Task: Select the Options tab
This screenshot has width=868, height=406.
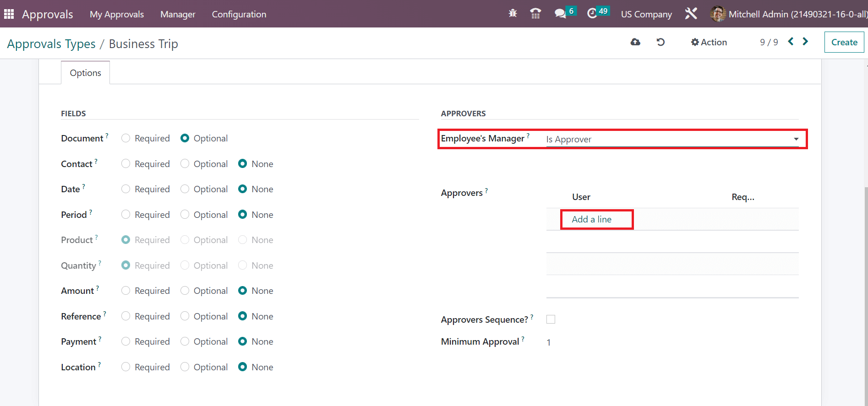Action: coord(86,73)
